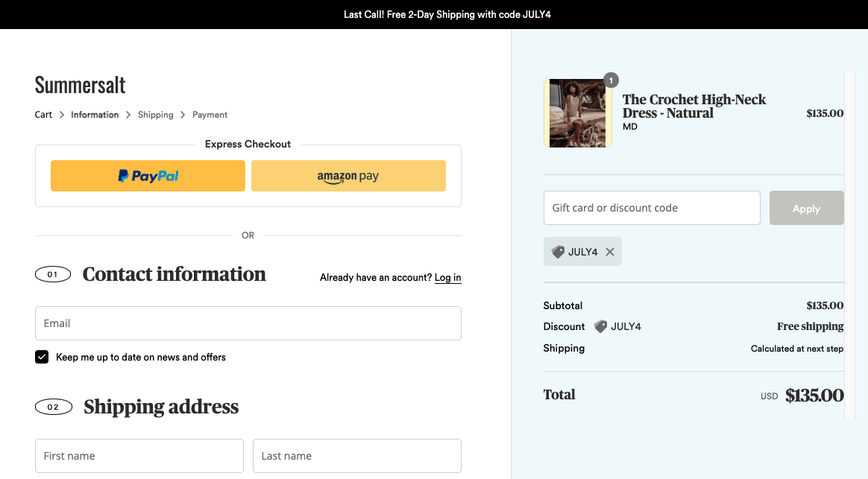
Task: Click the tag icon on the JULY4 chip
Action: click(x=558, y=251)
